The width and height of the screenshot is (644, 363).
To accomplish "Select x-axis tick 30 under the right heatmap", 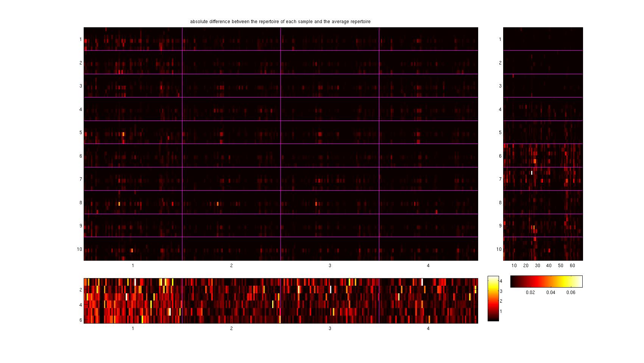I will [x=537, y=266].
